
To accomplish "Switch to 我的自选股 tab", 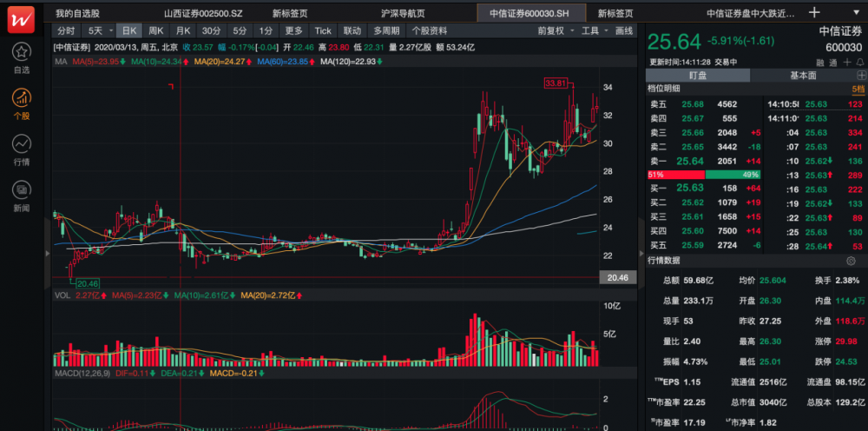I will click(77, 13).
